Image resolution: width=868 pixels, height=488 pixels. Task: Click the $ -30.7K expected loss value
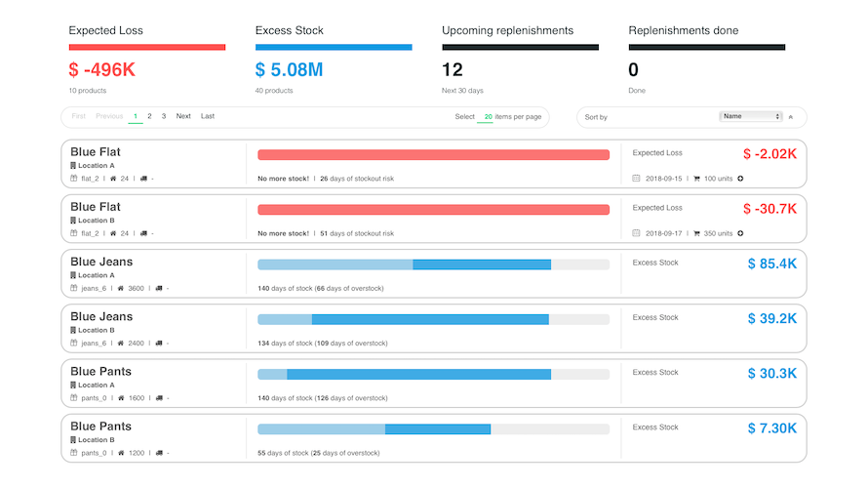pyautogui.click(x=769, y=209)
